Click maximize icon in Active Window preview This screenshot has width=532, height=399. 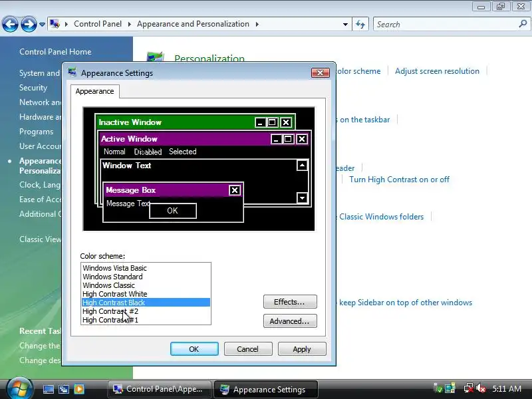click(x=288, y=139)
